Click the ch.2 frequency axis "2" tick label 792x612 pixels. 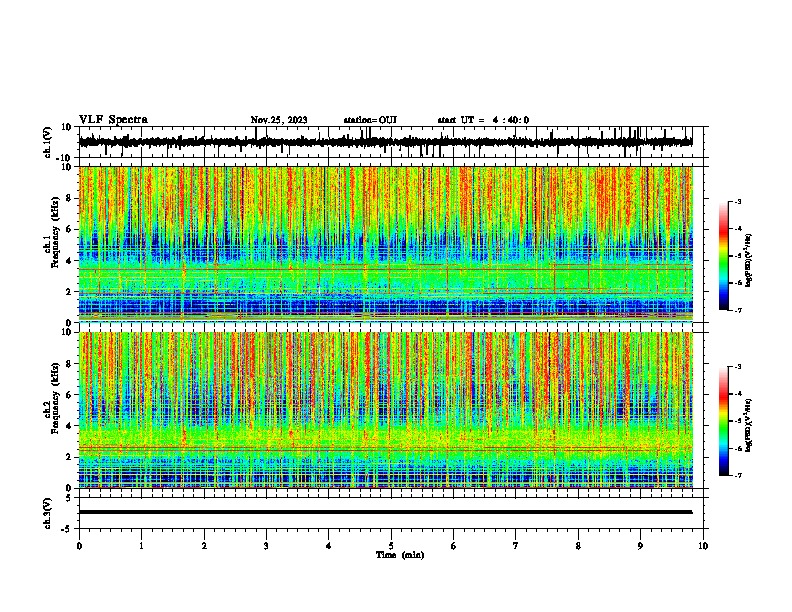pos(69,457)
